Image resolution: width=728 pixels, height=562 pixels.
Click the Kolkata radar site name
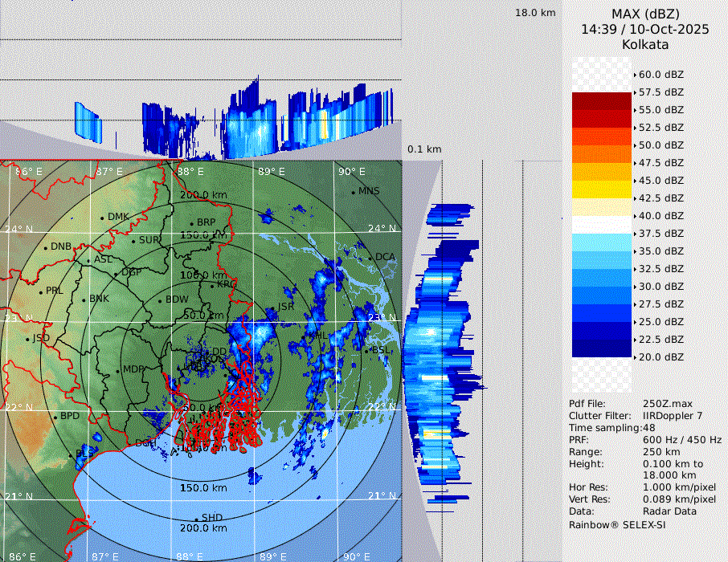click(645, 44)
